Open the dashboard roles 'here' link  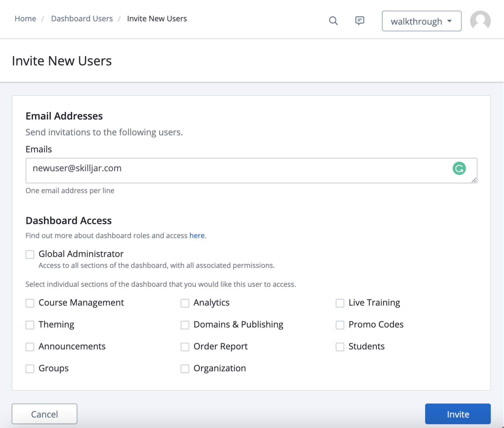[197, 236]
